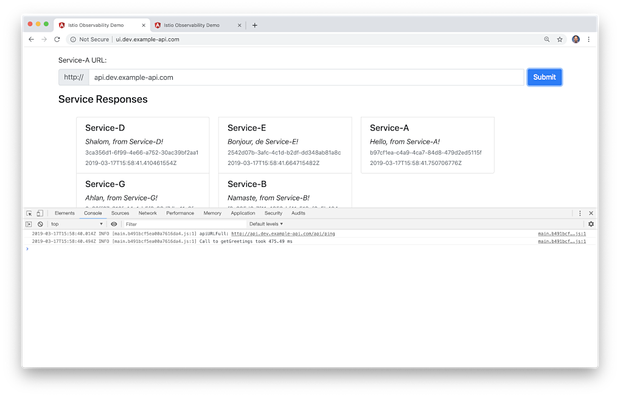Close the first Istio Observability Demo tab

click(143, 25)
